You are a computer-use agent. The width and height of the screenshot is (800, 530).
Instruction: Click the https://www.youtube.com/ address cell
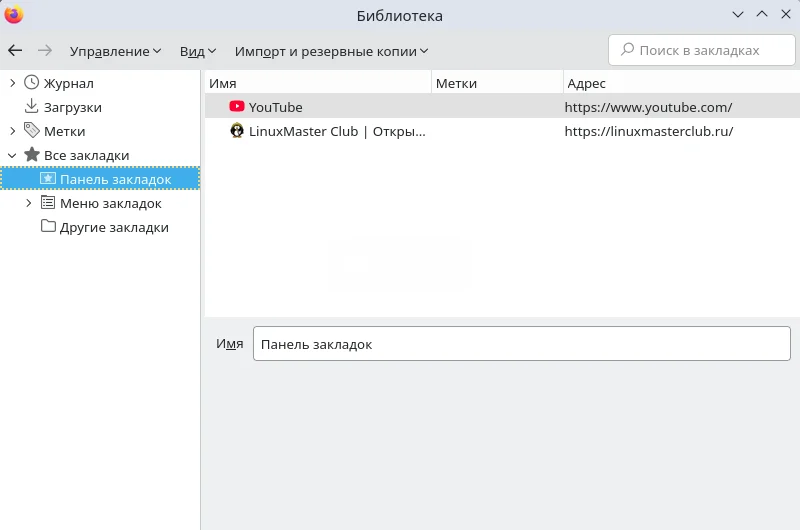click(x=648, y=107)
